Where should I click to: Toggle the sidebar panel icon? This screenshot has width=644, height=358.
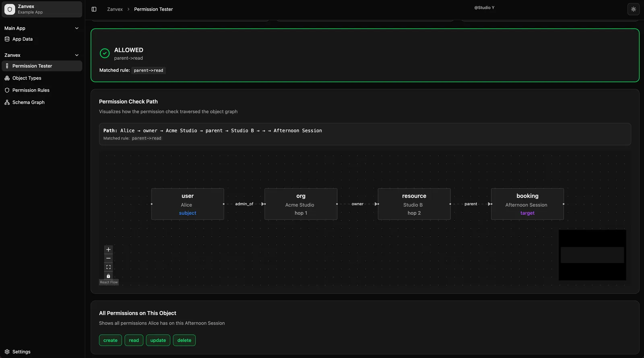[94, 9]
